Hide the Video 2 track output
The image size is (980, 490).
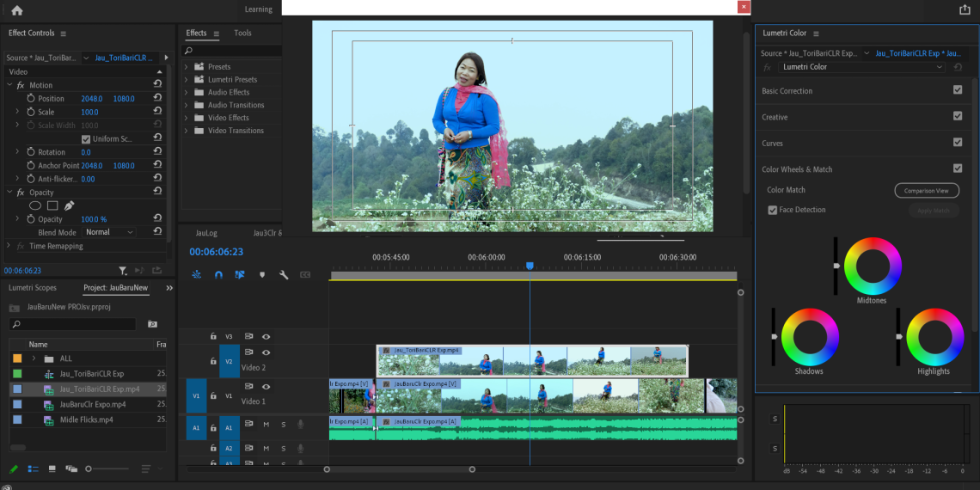pyautogui.click(x=266, y=352)
